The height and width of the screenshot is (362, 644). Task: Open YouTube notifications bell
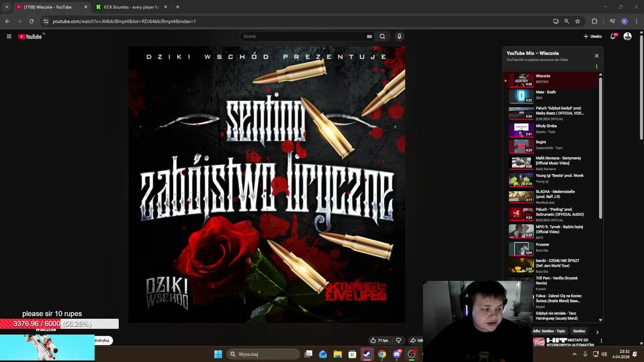pyautogui.click(x=613, y=36)
